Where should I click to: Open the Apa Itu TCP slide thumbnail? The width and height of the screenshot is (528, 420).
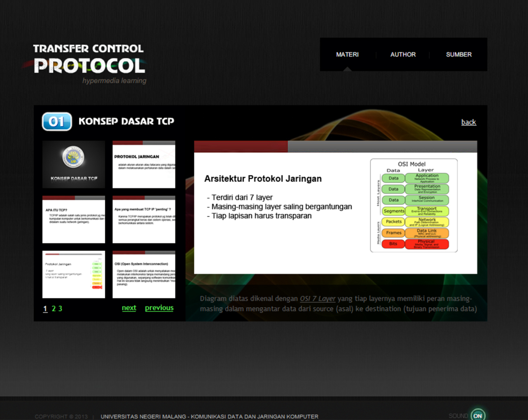[73, 220]
